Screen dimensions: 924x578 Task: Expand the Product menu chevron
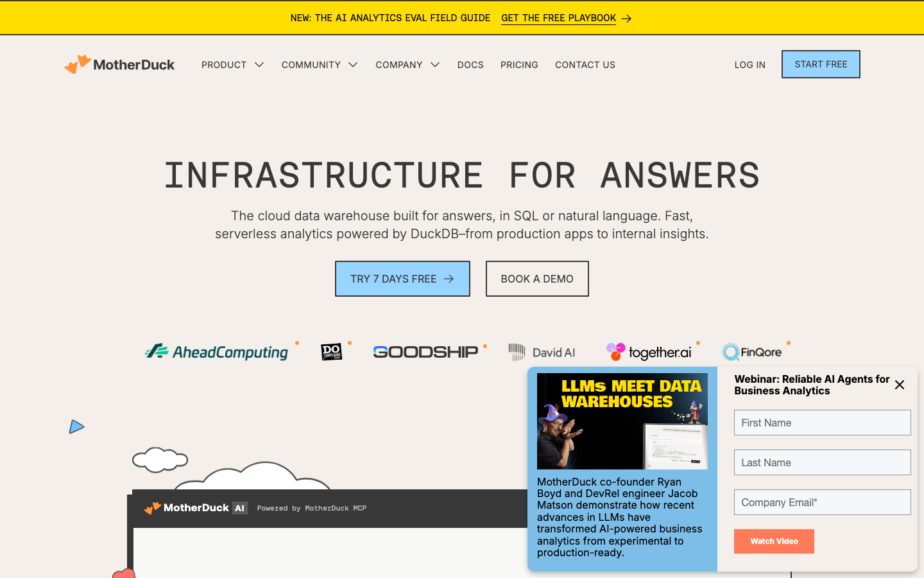259,65
